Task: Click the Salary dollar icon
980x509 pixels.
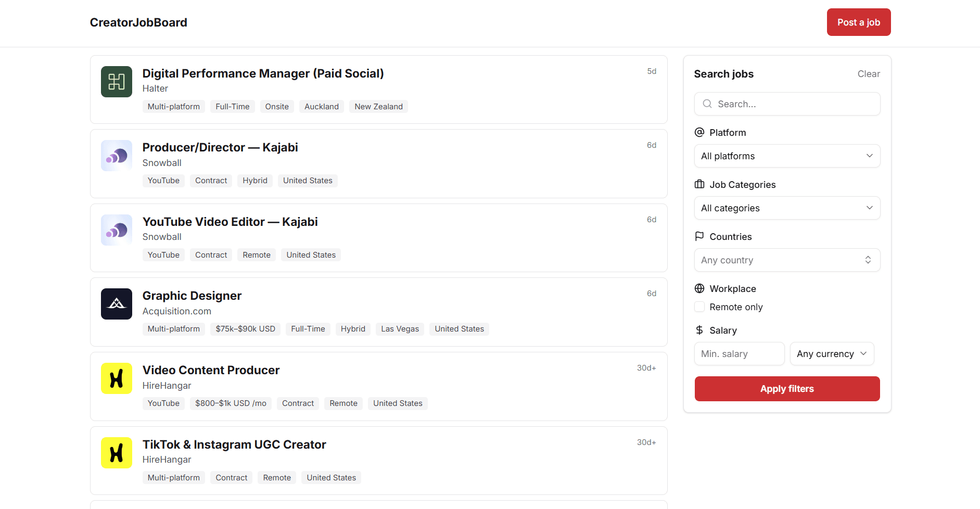Action: pos(699,330)
